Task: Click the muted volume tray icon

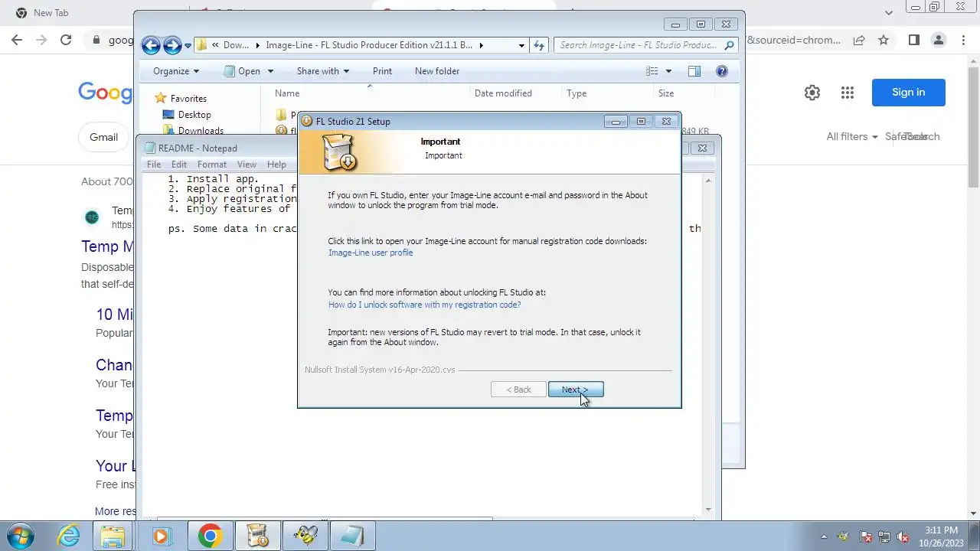Action: click(x=903, y=537)
